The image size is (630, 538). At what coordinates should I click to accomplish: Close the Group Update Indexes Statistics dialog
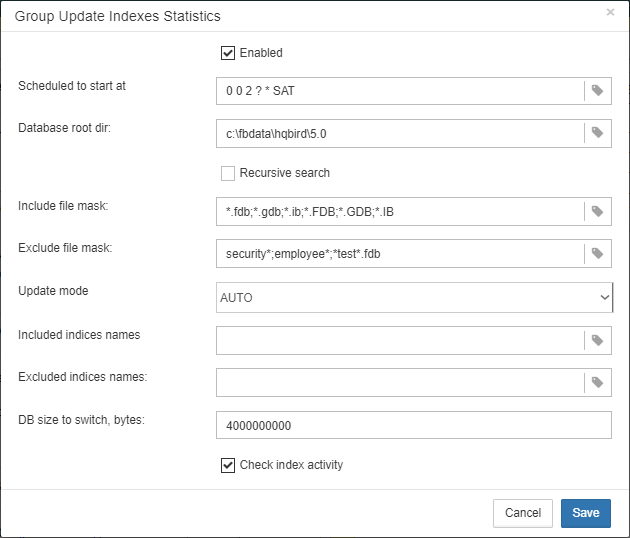610,12
